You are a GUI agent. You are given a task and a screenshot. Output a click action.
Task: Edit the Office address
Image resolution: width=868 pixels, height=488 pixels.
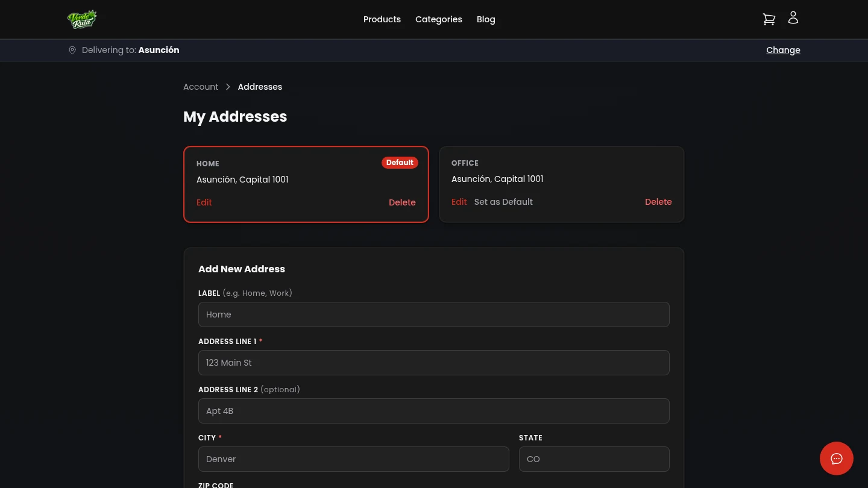pyautogui.click(x=459, y=202)
